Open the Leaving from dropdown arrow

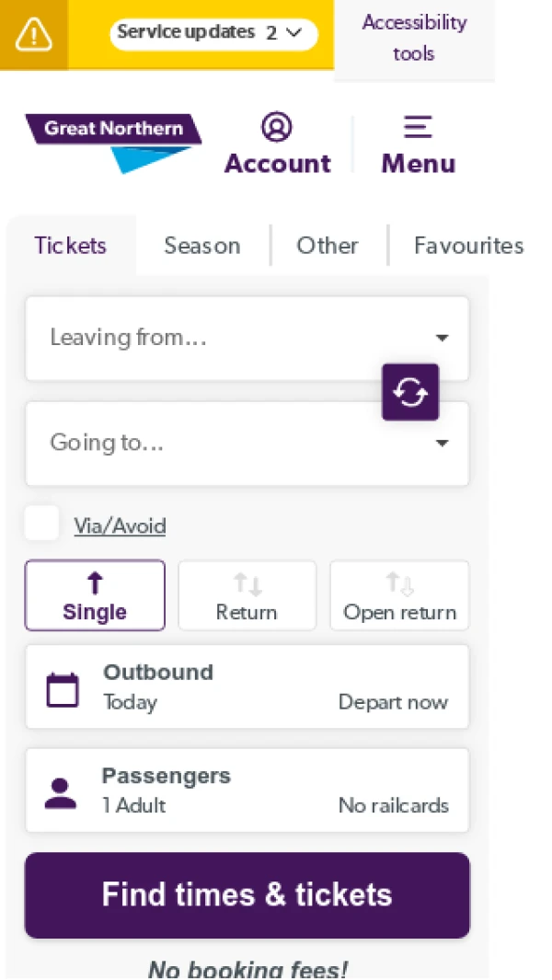pyautogui.click(x=442, y=338)
